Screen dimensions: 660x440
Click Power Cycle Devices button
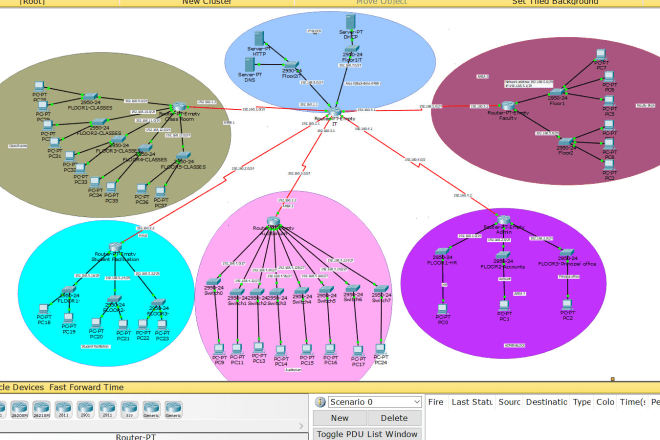(x=22, y=387)
